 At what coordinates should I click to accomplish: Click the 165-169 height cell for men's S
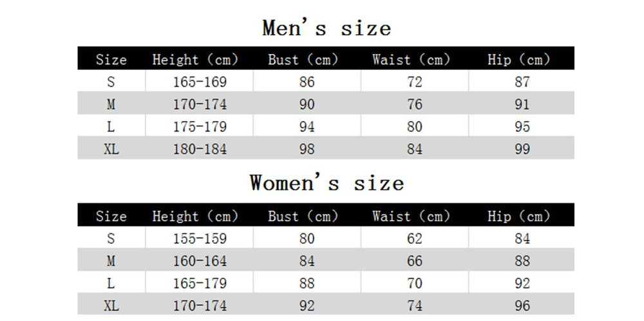(x=200, y=82)
